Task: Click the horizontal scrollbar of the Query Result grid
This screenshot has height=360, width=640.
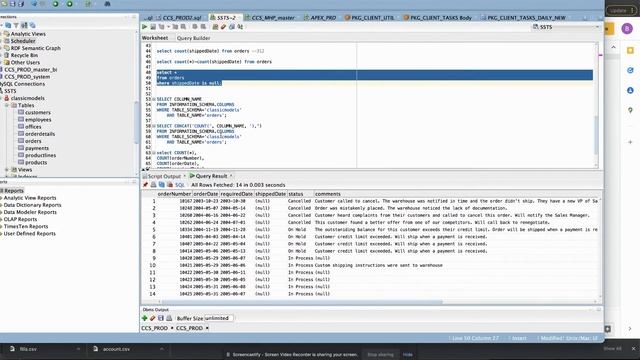Action: pos(301,302)
